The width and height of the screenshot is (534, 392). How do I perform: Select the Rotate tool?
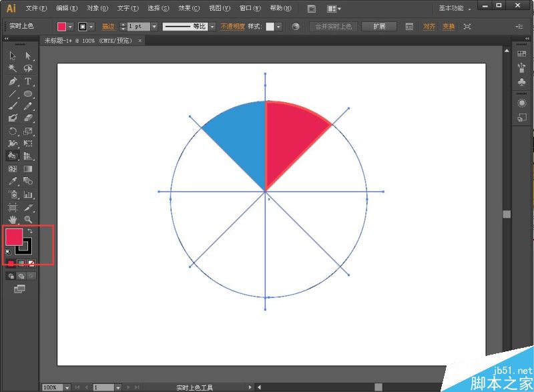(13, 131)
